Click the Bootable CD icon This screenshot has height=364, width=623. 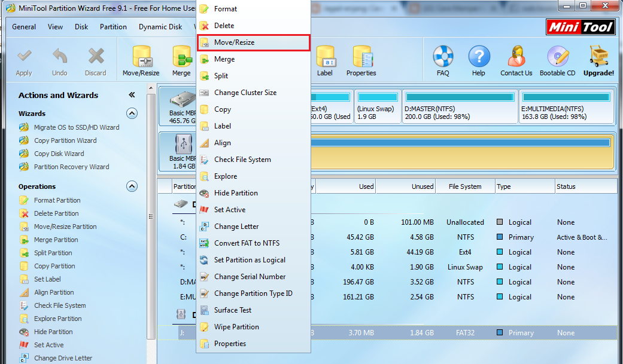tap(558, 56)
